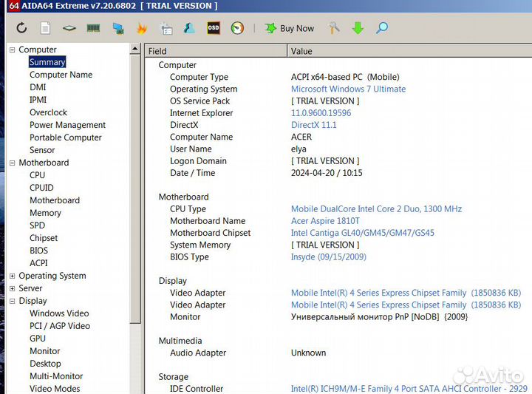This screenshot has width=532, height=394.
Task: Open the motherboard chip toolbar icon
Action: click(x=69, y=28)
